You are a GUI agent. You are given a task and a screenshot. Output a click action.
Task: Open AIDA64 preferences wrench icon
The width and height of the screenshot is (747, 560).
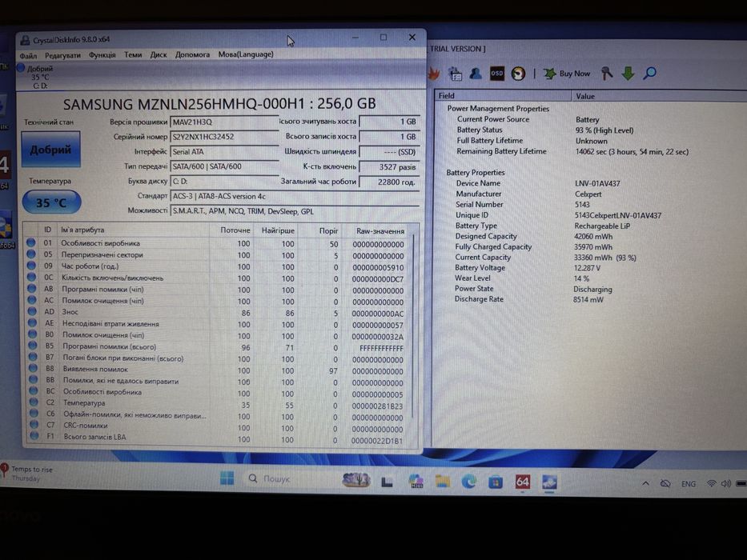[x=606, y=74]
